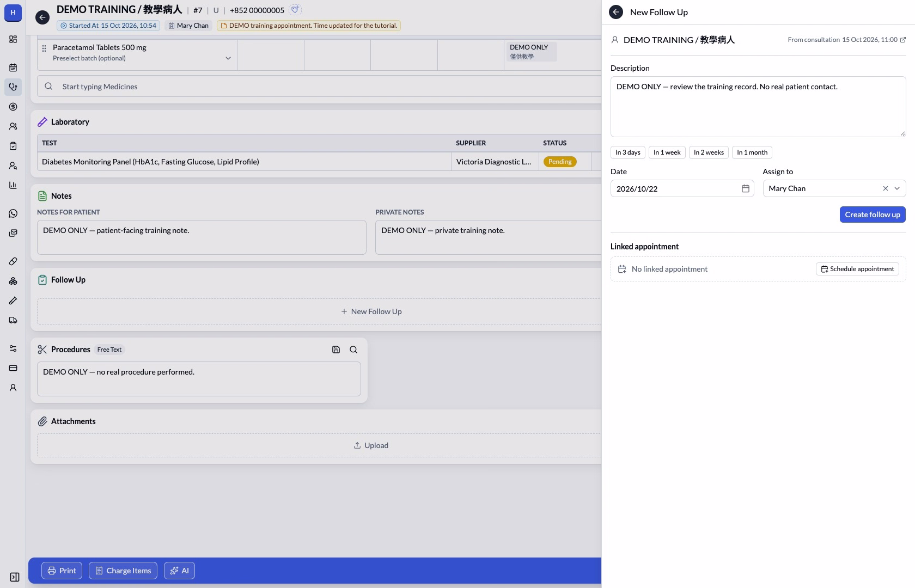This screenshot has height=588, width=915.
Task: Select the stethoscope consultations sidebar icon
Action: click(x=13, y=87)
